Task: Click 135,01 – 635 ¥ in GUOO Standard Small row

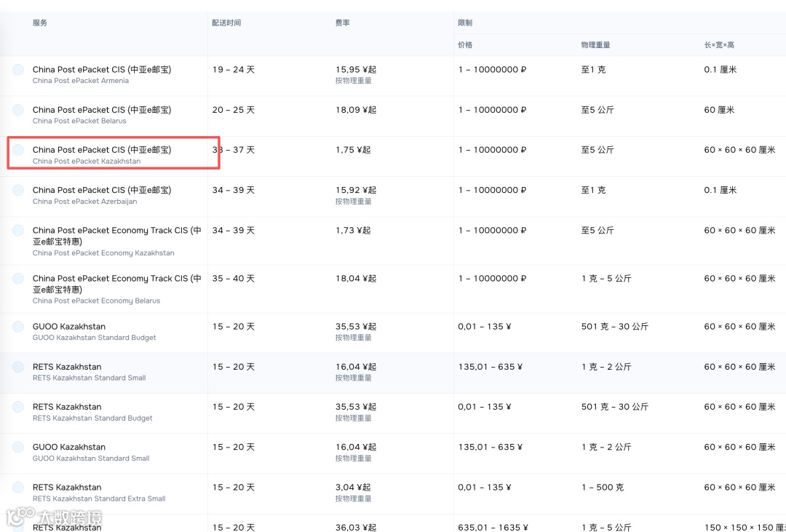Action: [491, 447]
